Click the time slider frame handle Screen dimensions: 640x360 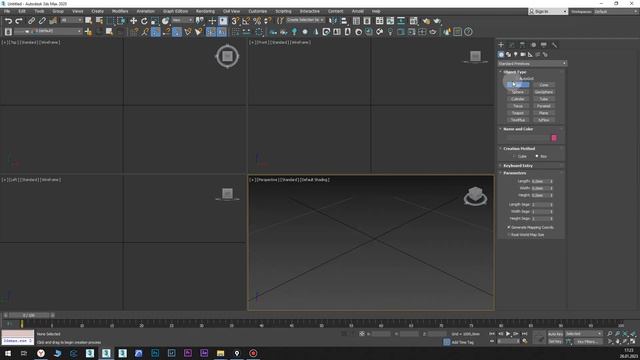[x=29, y=315]
